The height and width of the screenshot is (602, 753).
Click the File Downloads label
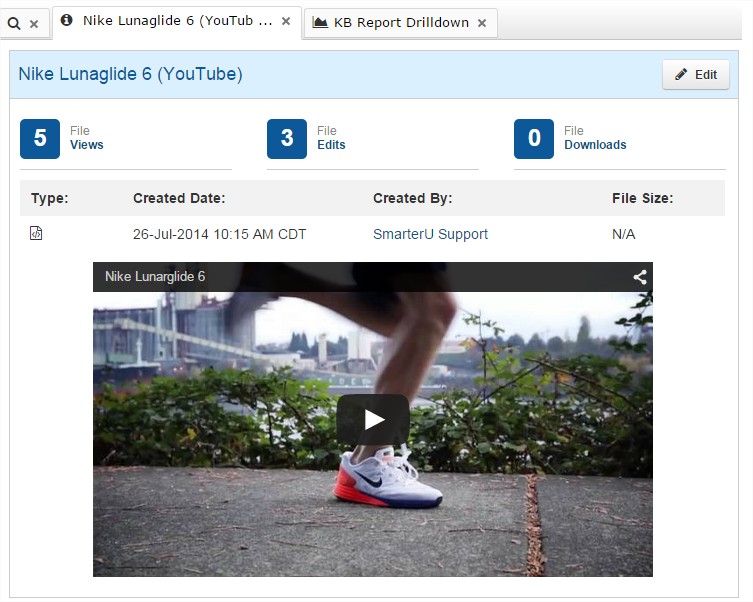[x=595, y=138]
